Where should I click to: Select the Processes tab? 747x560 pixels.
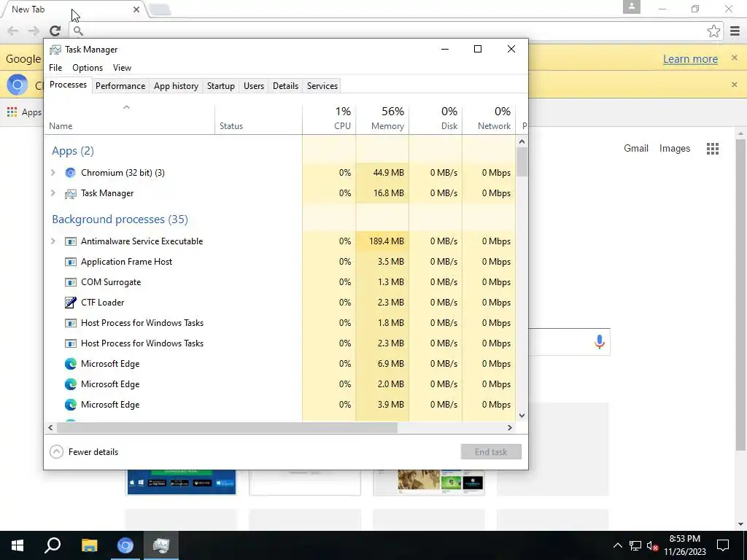[x=68, y=85]
